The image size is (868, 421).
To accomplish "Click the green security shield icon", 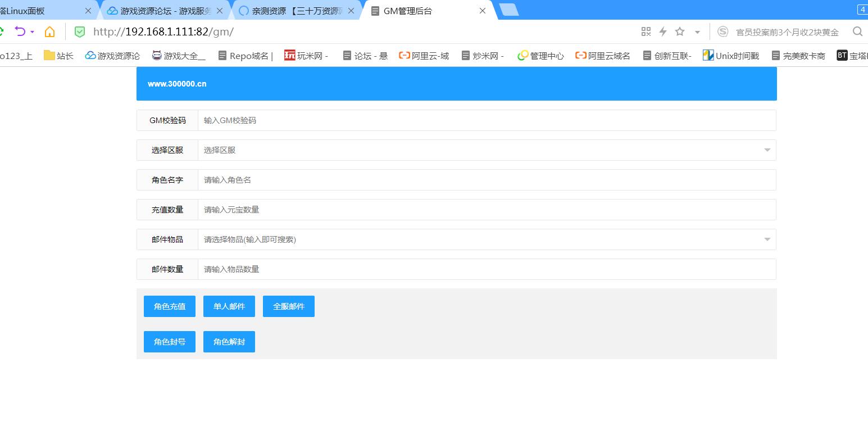I will click(x=80, y=31).
